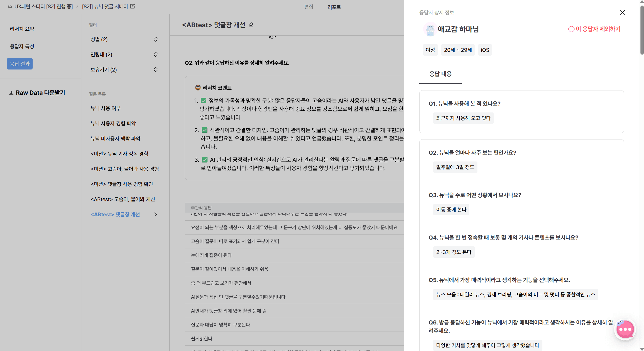Click the edit icon beside survey title
The width and height of the screenshot is (644, 351).
click(x=133, y=6)
